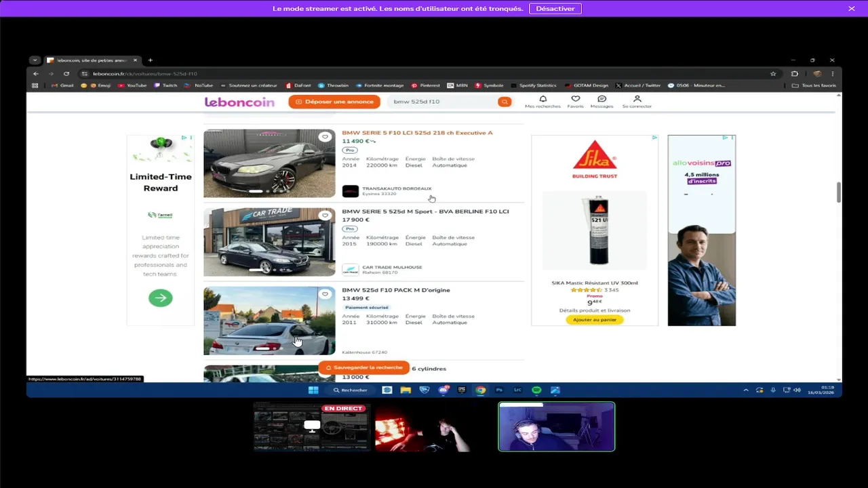Open the Gmail bookmark
The image size is (868, 488).
click(62, 85)
